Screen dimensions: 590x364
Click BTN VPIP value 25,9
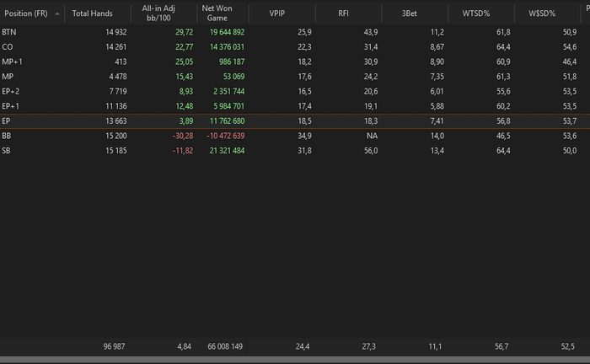(x=304, y=32)
